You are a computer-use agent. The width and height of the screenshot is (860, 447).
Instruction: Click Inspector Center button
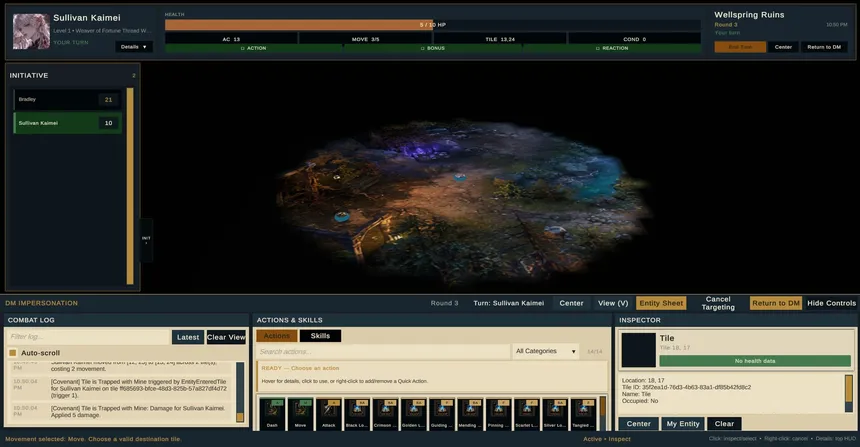(x=638, y=423)
